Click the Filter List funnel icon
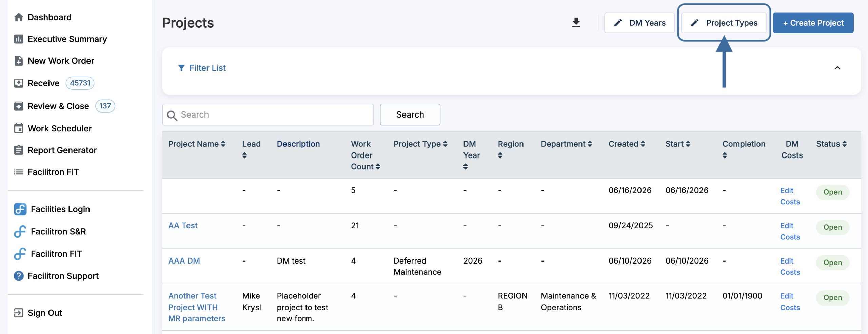868x334 pixels. point(181,68)
